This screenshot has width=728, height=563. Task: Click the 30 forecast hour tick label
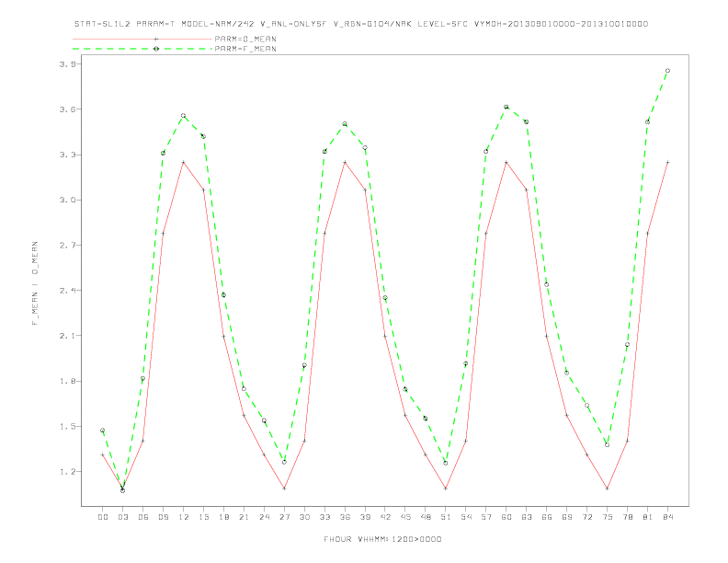click(304, 517)
